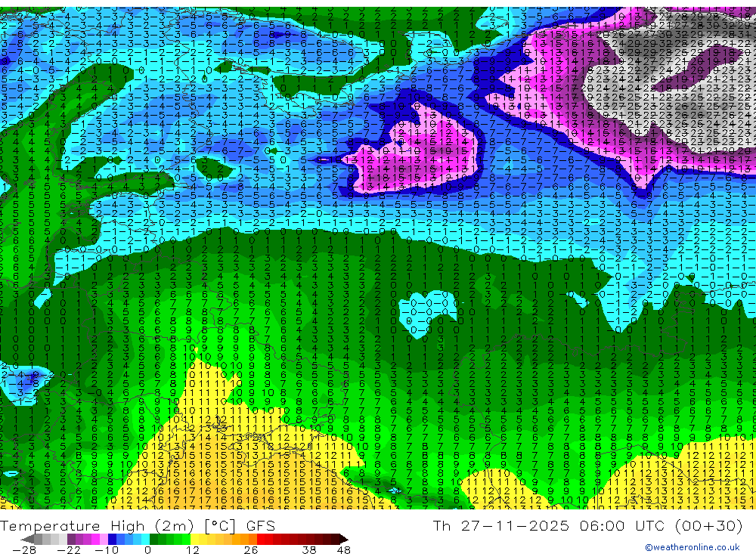
Task: Pick the darkest green swatch above 0
Action: [153, 539]
